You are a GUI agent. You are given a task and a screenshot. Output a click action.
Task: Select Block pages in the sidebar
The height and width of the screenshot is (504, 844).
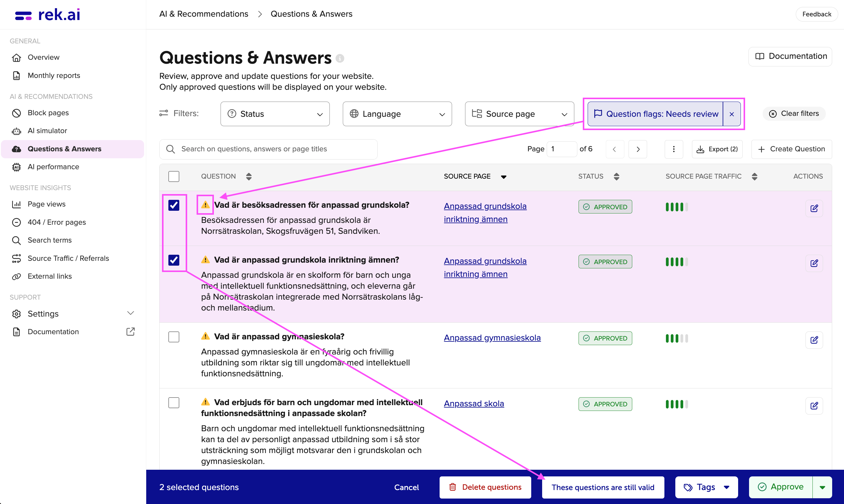pyautogui.click(x=48, y=113)
